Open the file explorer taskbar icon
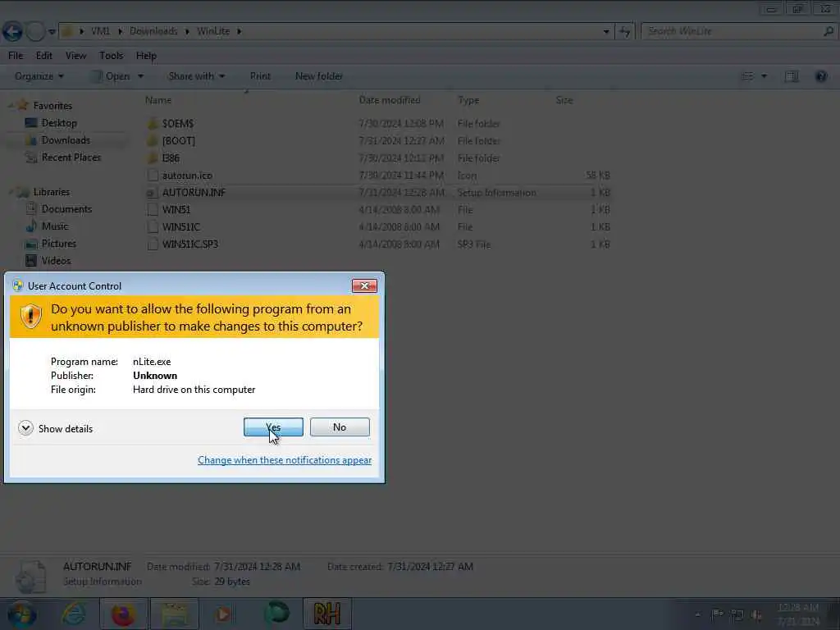 [175, 614]
